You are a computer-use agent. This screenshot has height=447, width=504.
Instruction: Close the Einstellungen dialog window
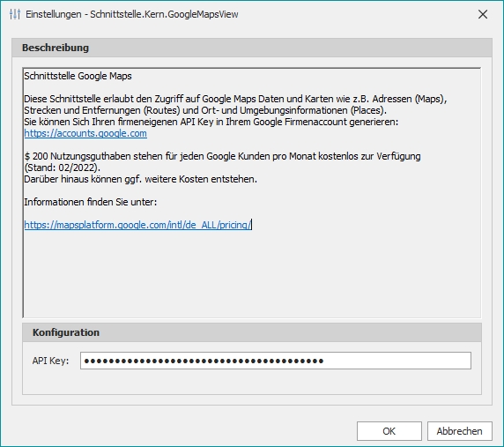483,14
